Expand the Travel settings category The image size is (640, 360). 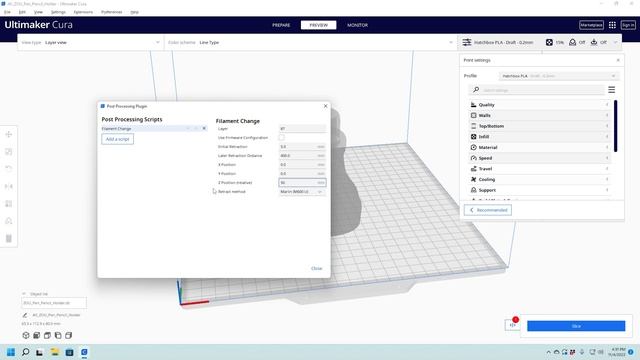(x=540, y=169)
